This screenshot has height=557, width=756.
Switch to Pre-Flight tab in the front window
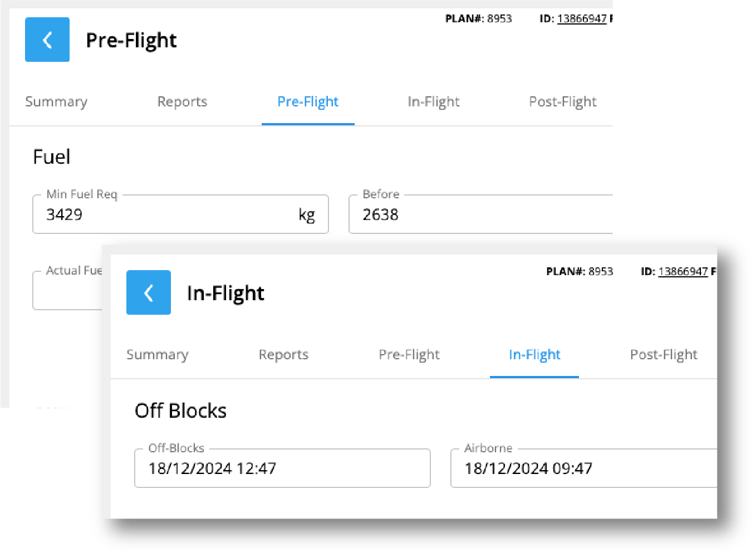click(x=409, y=355)
